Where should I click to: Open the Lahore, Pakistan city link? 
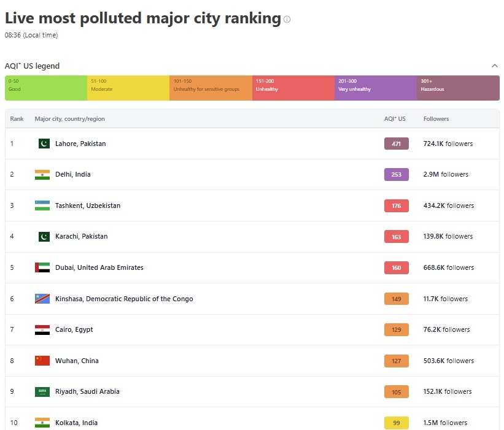[x=80, y=144]
